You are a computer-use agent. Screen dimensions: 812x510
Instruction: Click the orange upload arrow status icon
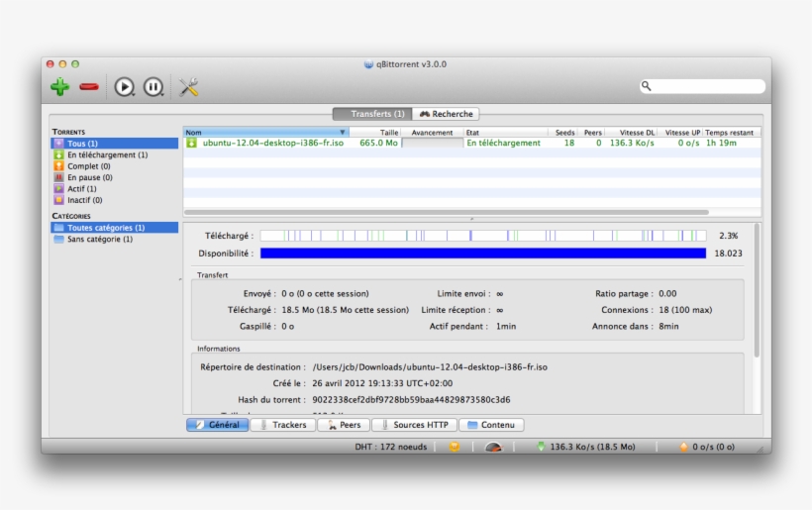pyautogui.click(x=683, y=447)
